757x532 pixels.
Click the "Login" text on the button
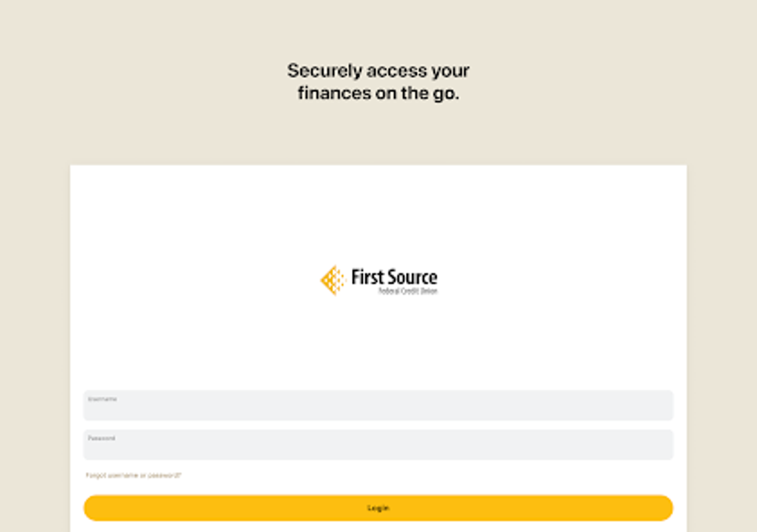click(378, 508)
